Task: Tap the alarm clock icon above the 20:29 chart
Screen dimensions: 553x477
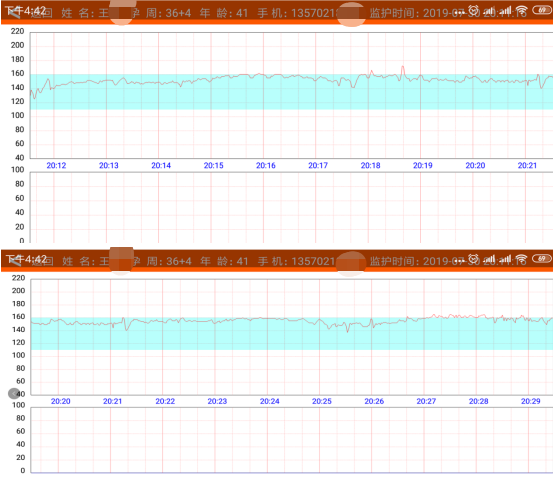Action: (473, 258)
